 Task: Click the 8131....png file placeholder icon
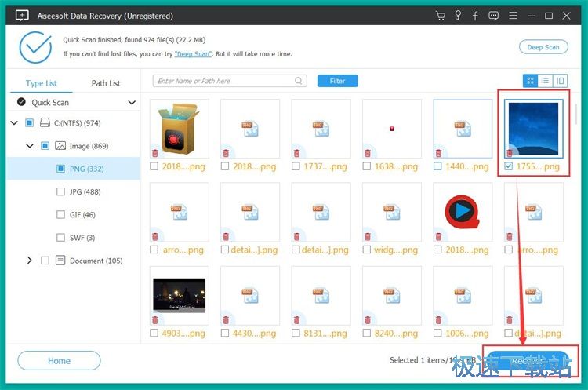click(321, 295)
